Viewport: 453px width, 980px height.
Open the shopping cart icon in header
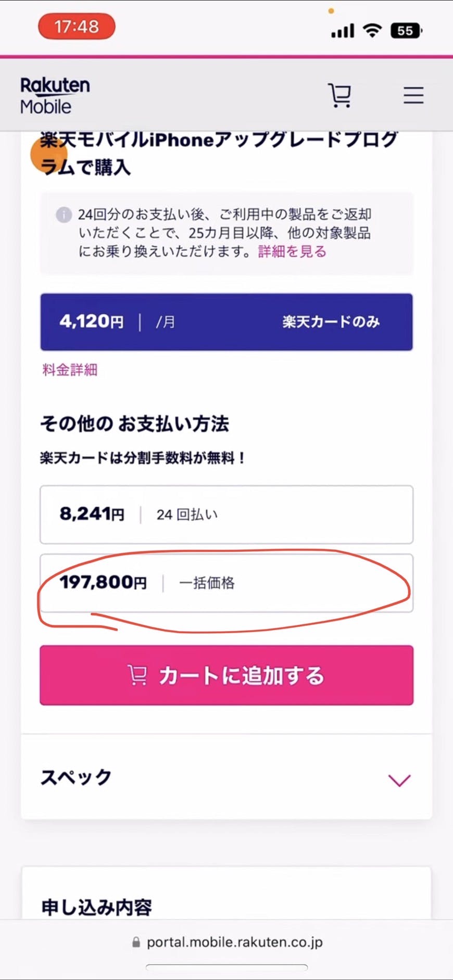tap(339, 95)
